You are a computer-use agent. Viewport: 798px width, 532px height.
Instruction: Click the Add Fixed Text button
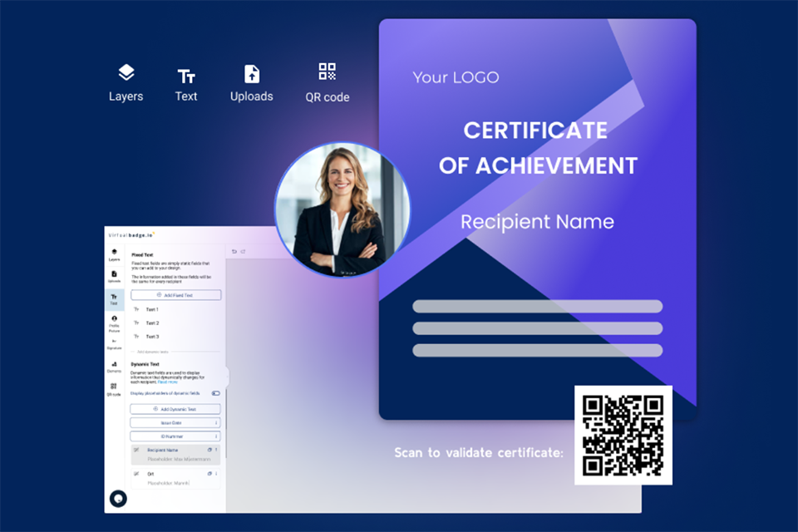176,295
